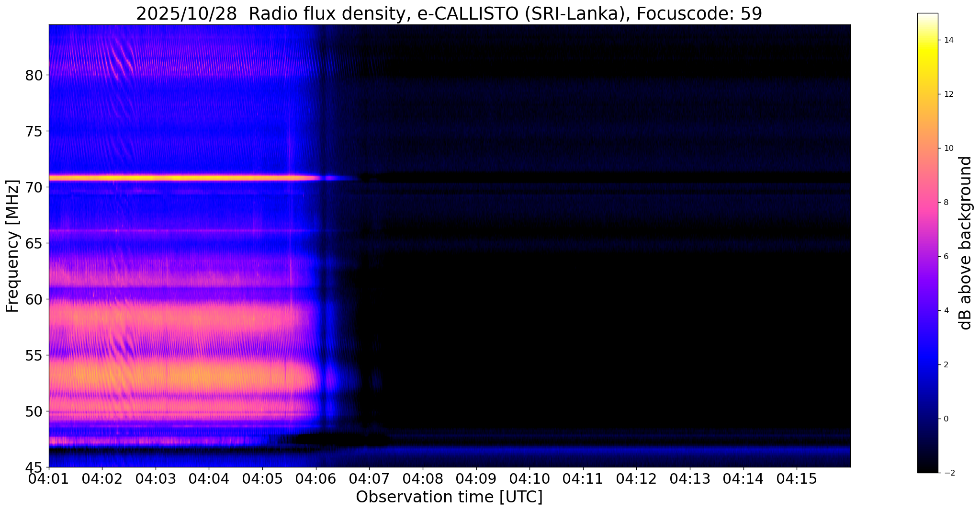Click the bright yellow 71 MHz emission line
Viewport: 980px width, 511px height.
tap(184, 178)
